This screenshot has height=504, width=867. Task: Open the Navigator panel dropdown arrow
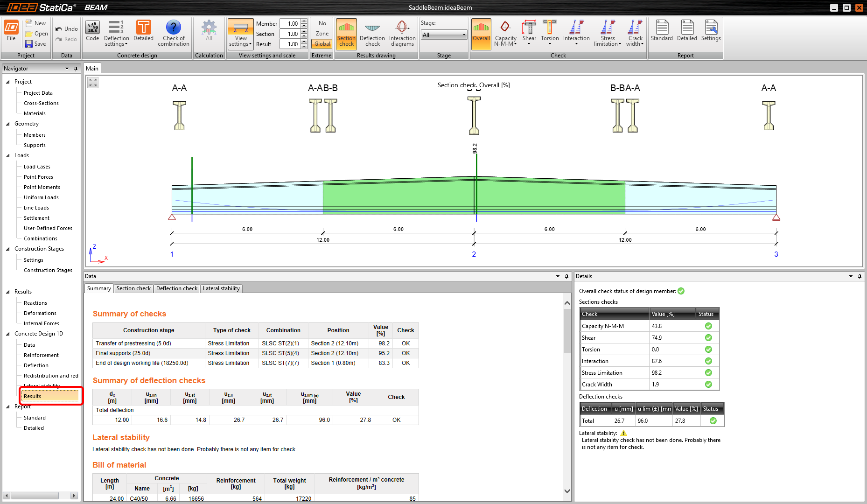[x=67, y=69]
